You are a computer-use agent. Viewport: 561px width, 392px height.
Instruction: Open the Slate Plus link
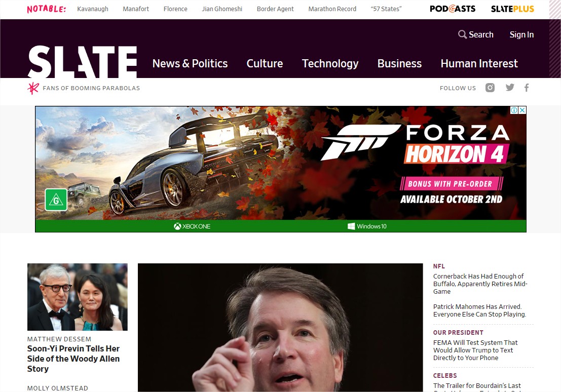click(512, 9)
